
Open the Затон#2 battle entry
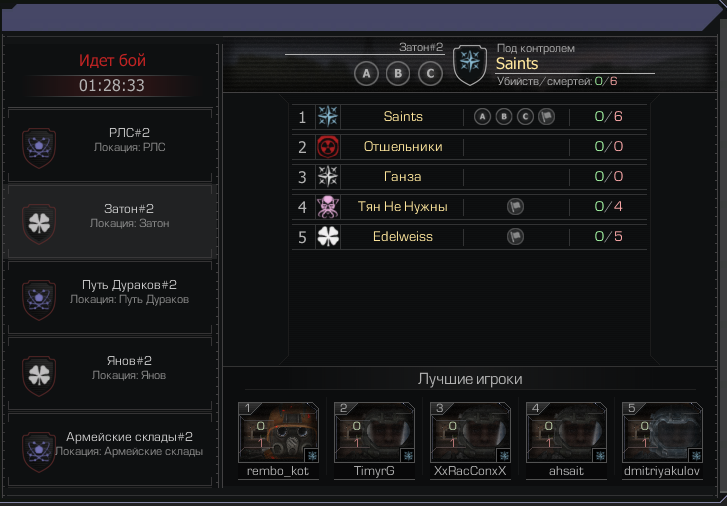click(110, 222)
